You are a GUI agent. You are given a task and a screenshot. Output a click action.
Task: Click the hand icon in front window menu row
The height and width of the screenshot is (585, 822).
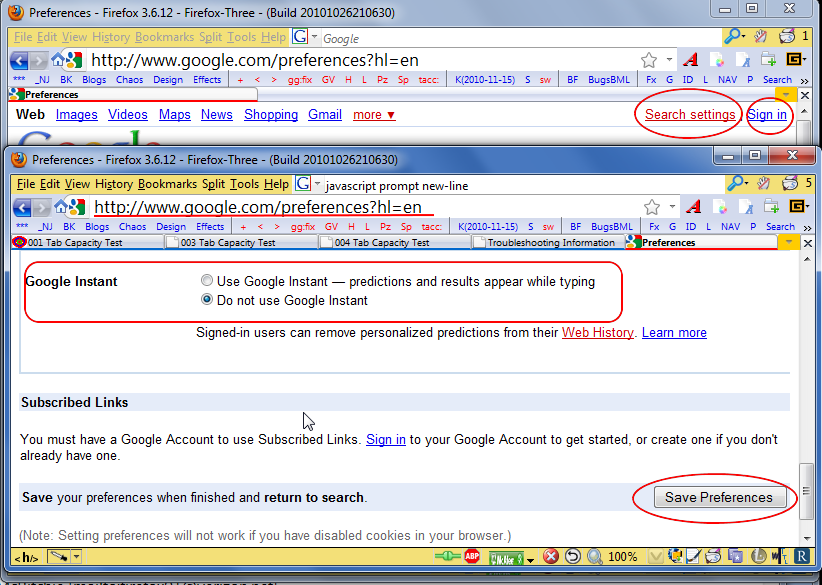pyautogui.click(x=763, y=183)
